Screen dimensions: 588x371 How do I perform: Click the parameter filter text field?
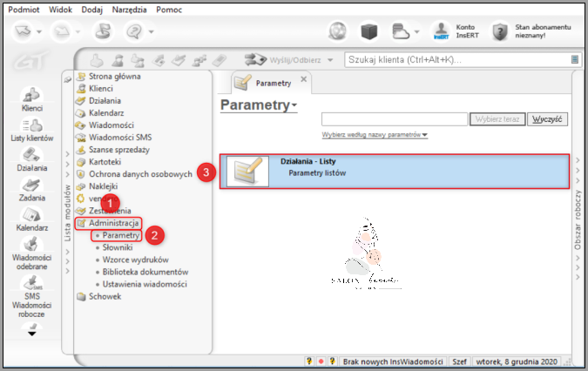[395, 119]
